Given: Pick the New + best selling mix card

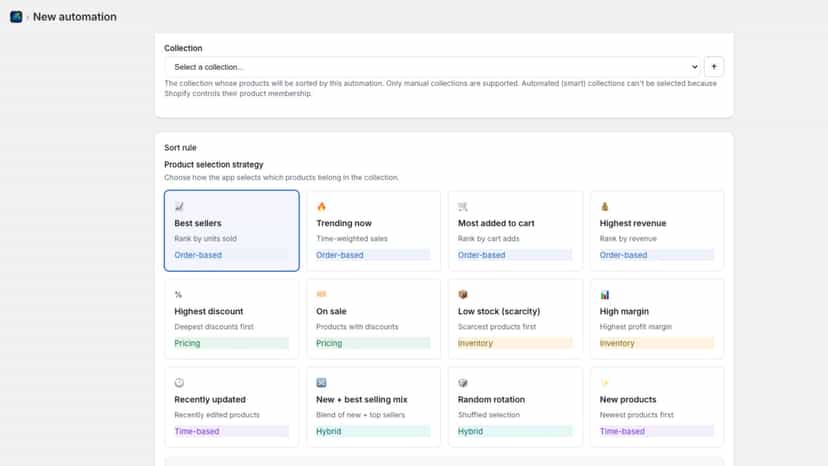Looking at the screenshot, I should tap(373, 407).
